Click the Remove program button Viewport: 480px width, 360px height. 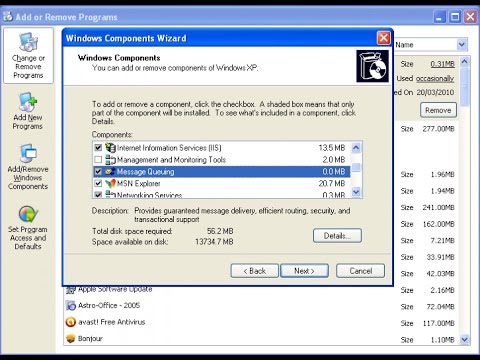(438, 110)
